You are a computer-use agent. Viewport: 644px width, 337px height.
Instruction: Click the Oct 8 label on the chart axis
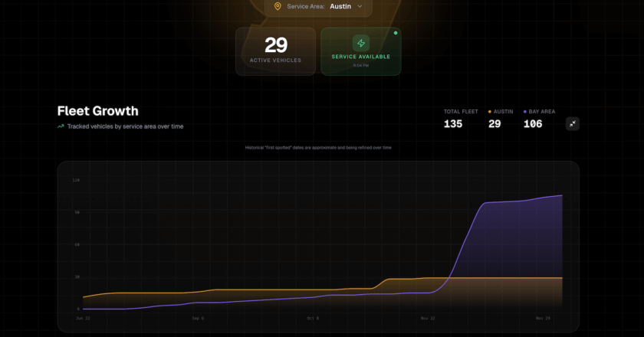point(312,317)
